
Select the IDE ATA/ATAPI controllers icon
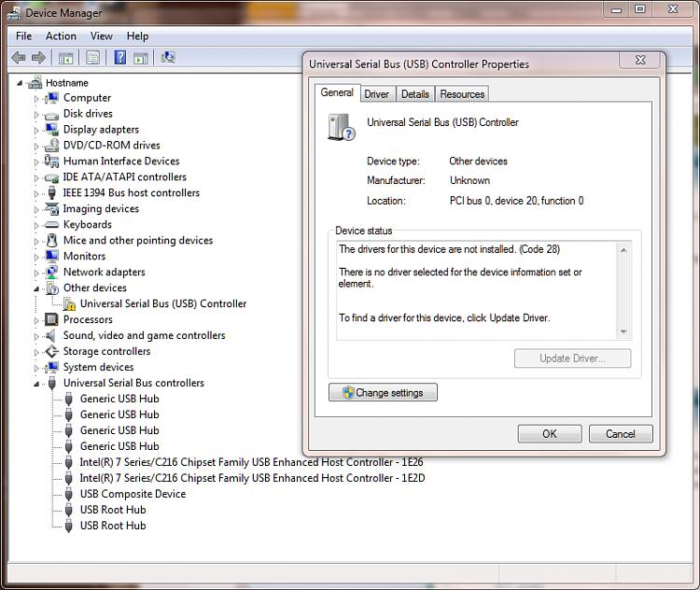click(51, 177)
